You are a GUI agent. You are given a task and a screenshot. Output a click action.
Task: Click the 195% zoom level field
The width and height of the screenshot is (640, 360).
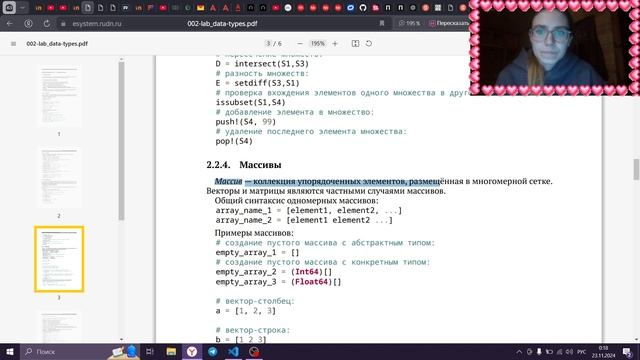318,43
